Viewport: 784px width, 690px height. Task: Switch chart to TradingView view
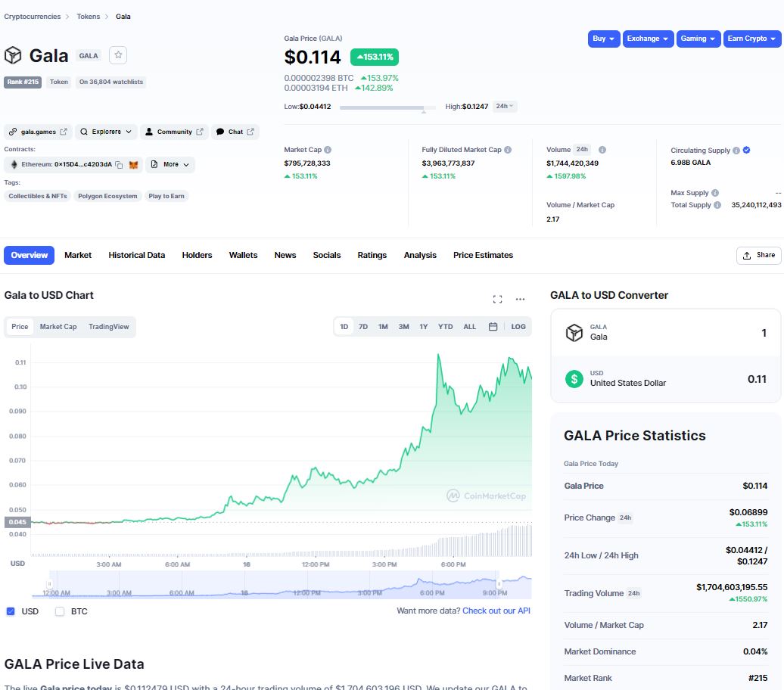[x=108, y=327]
